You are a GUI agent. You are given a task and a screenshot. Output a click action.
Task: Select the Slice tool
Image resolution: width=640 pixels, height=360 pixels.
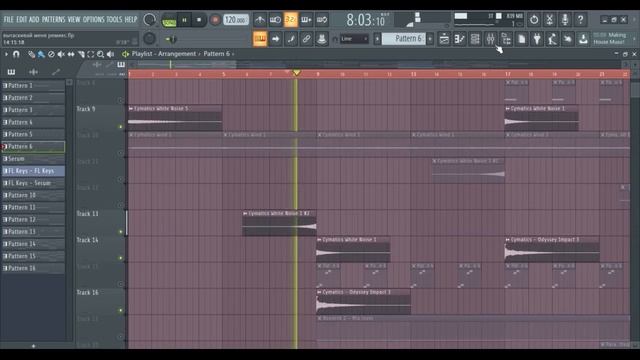[x=81, y=54]
